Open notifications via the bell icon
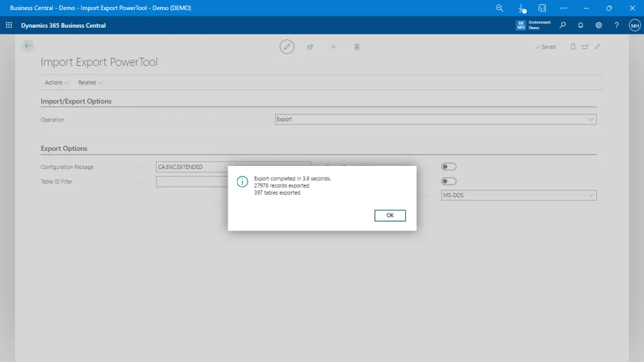 point(580,25)
